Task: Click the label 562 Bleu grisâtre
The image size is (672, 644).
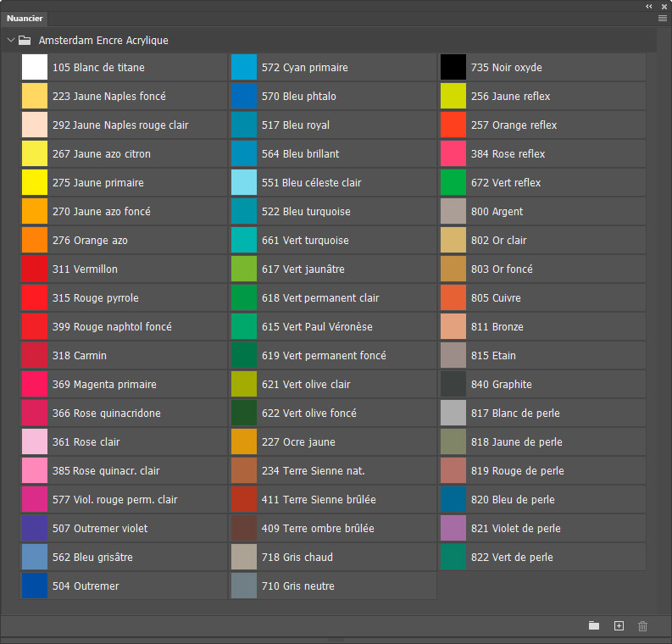Action: coord(92,557)
